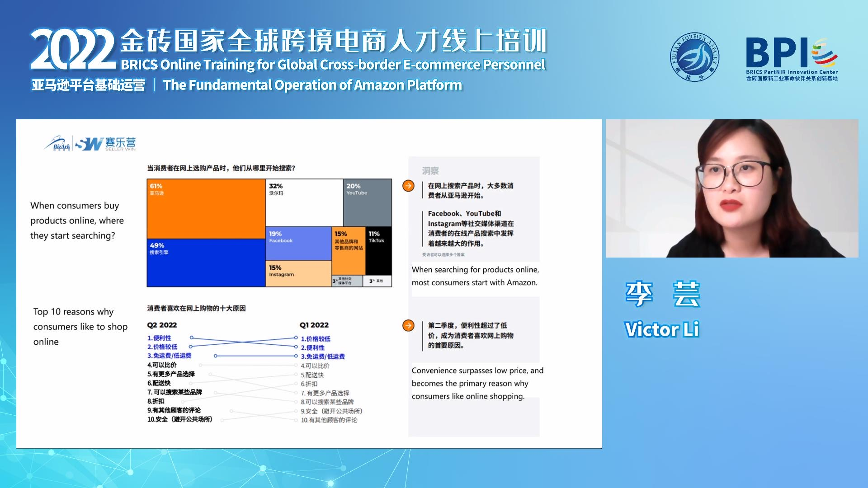Viewport: 868px width, 488px height.
Task: Click the BizArk logo on the slide
Action: (58, 143)
